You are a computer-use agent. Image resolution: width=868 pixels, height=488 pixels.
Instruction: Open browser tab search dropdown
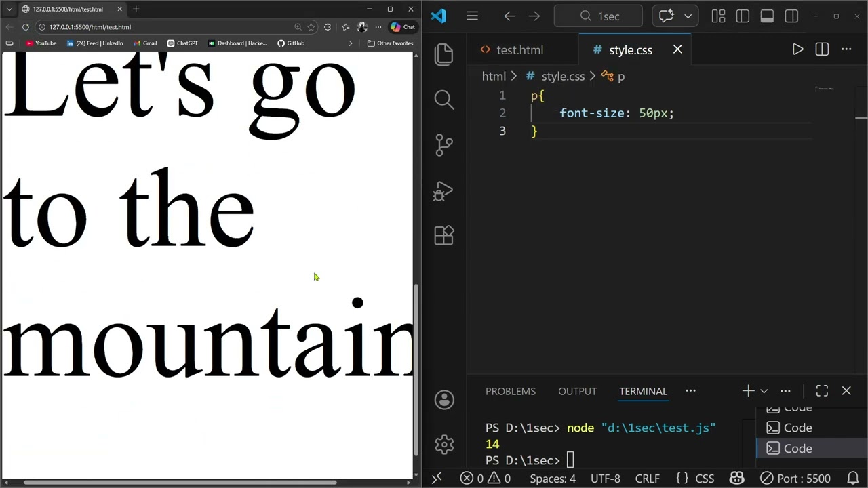[9, 9]
